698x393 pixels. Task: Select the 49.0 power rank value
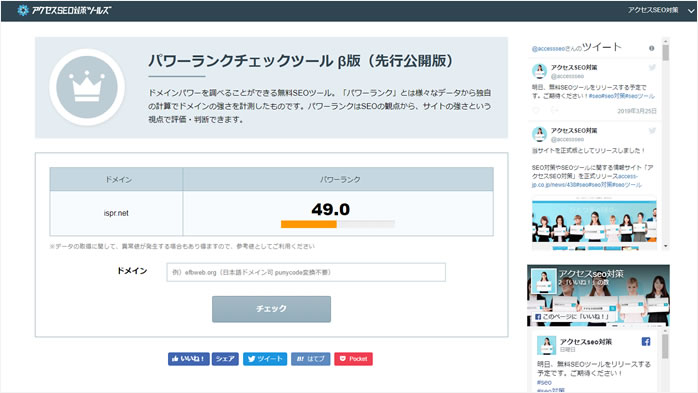[330, 209]
